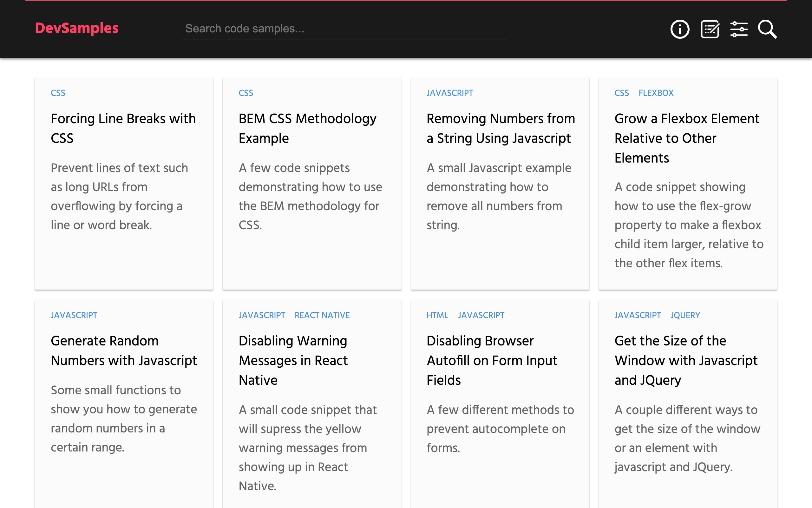The image size is (812, 508).
Task: Select CSS tag on Flexbox Element card
Action: [622, 93]
